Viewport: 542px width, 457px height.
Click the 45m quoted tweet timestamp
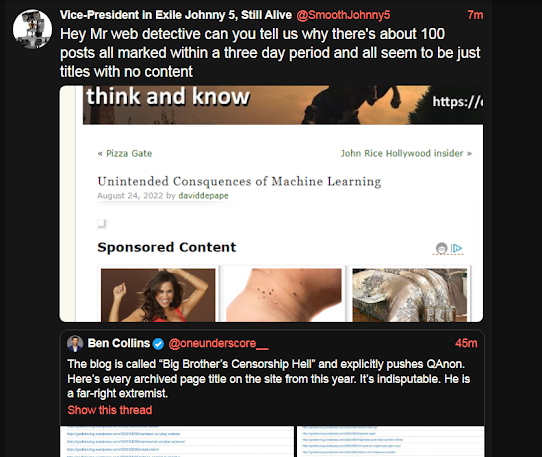click(x=466, y=343)
